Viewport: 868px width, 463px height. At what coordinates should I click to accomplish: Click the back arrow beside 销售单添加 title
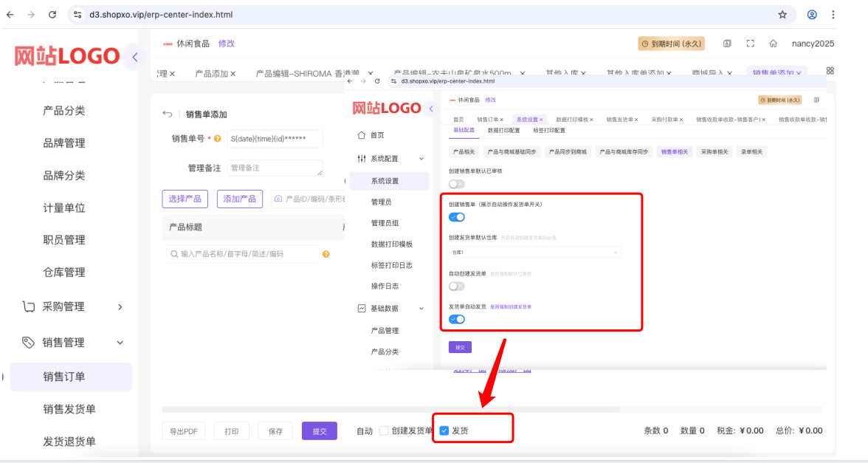point(167,114)
